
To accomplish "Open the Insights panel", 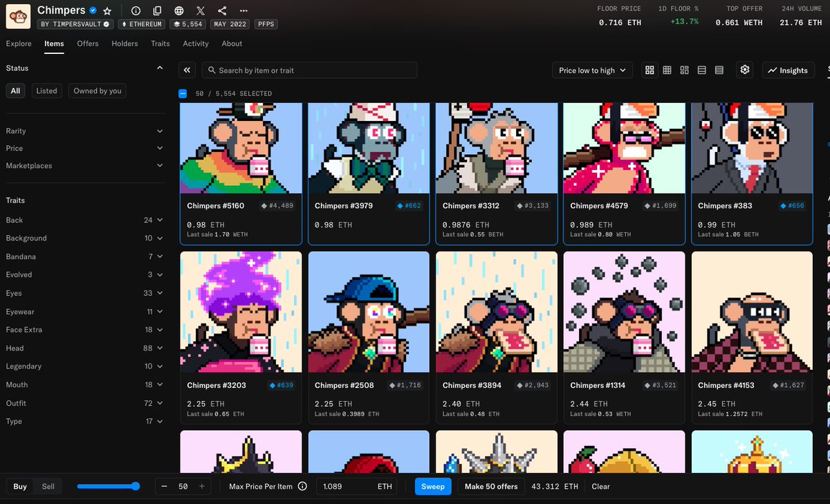I will (788, 70).
